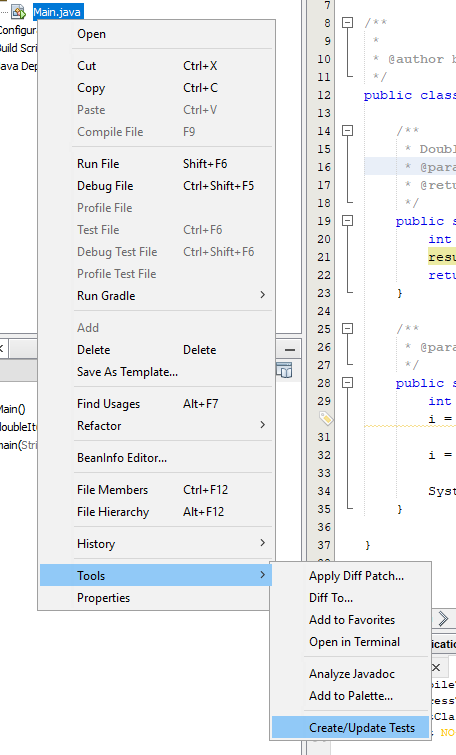Collapse the comment fold at line 25
The height and width of the screenshot is (755, 456).
tap(347, 329)
